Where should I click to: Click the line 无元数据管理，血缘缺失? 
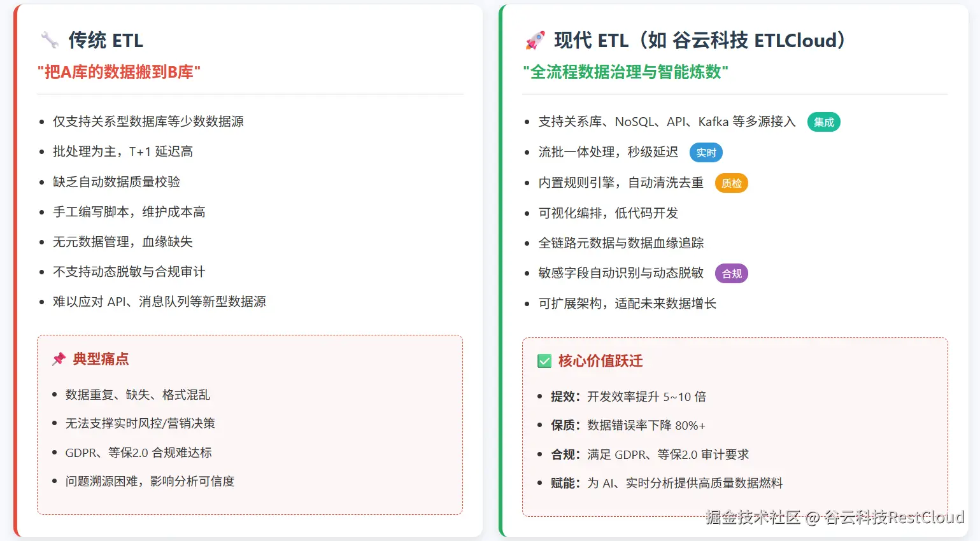123,242
